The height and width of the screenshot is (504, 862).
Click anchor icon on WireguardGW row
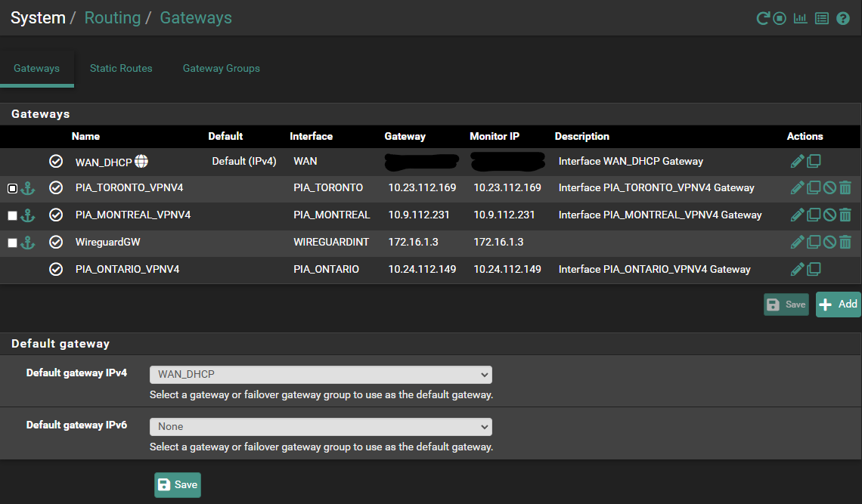pyautogui.click(x=27, y=243)
